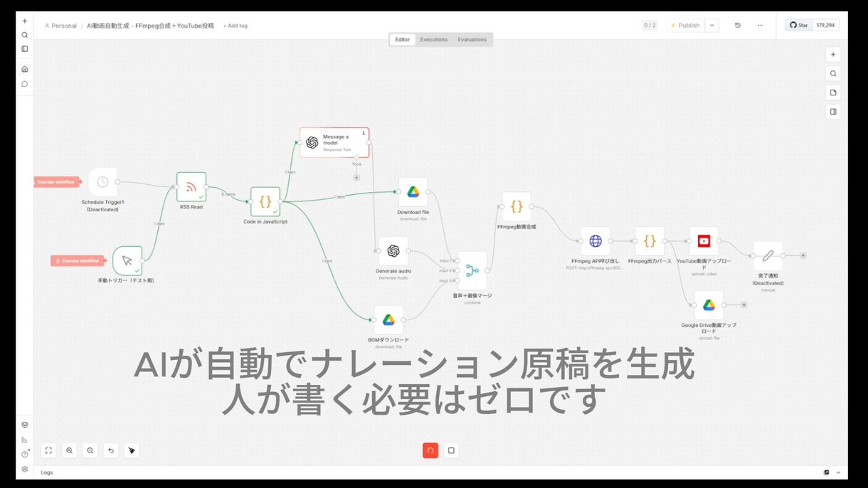Stop execution with the red button
Image resolution: width=868 pixels, height=488 pixels.
[x=430, y=450]
